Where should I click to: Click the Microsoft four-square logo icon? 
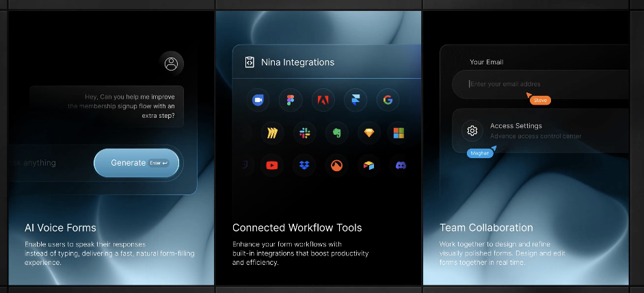click(x=399, y=133)
